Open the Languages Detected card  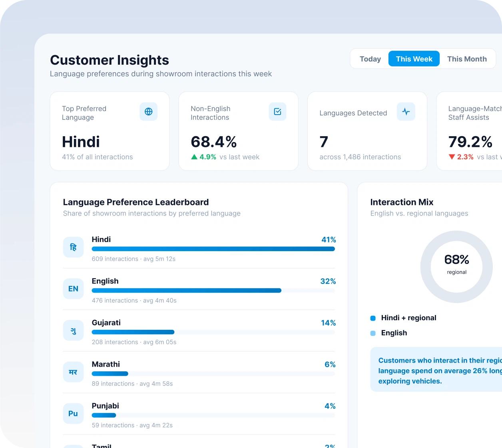point(367,131)
